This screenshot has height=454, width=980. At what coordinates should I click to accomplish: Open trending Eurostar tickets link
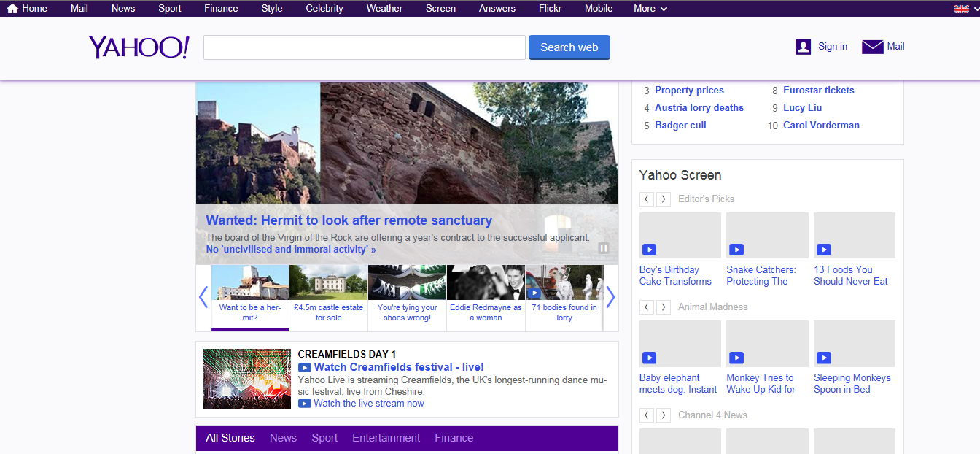[x=819, y=91]
